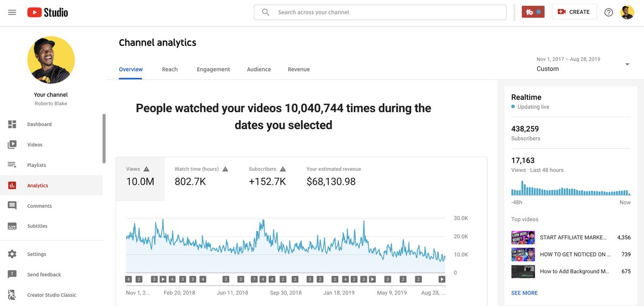
Task: Click the 4,356 view count in Top videos
Action: [624, 237]
